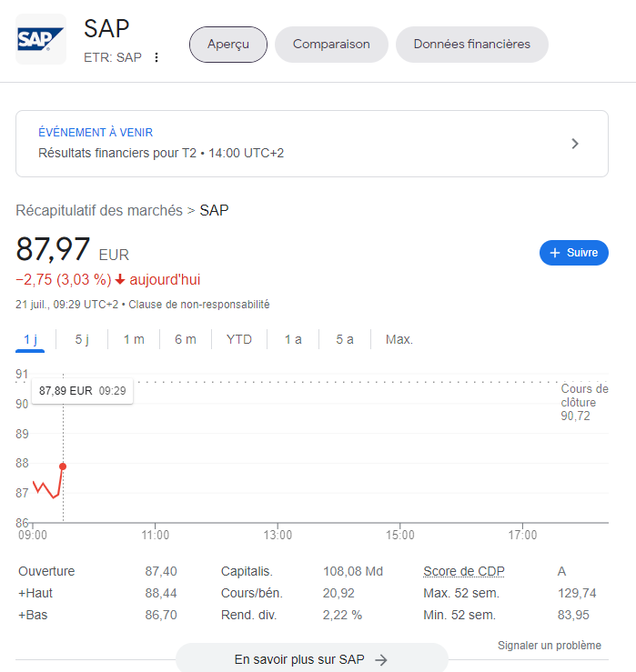Viewport: 636px width, 672px height.
Task: Click the chevron arrow on the upcoming event card
Action: 574,144
